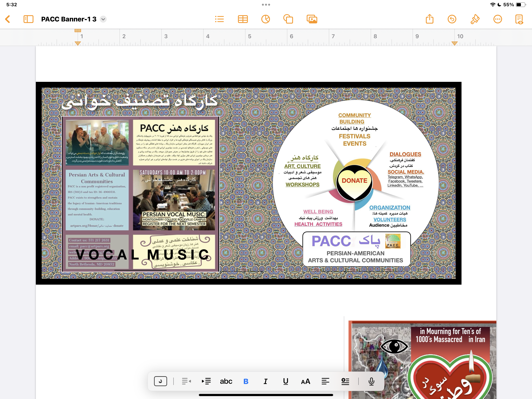Toggle the sidebar view panel
The width and height of the screenshot is (532, 399).
click(28, 19)
